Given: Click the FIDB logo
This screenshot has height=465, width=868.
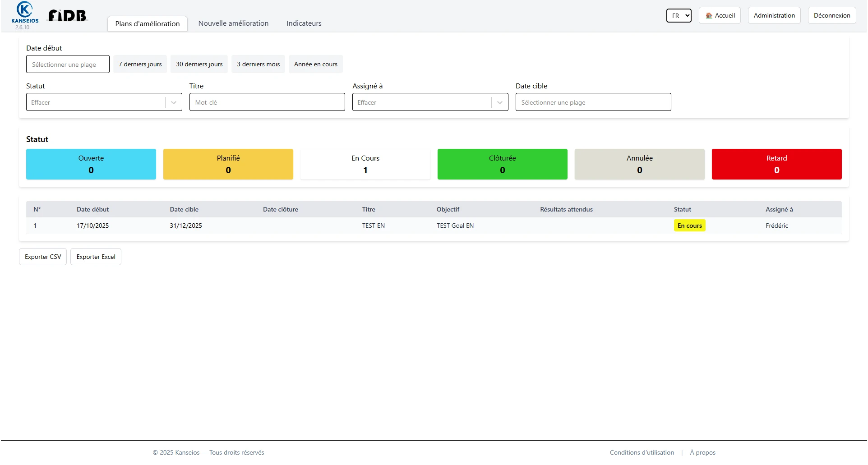Looking at the screenshot, I should click(68, 16).
